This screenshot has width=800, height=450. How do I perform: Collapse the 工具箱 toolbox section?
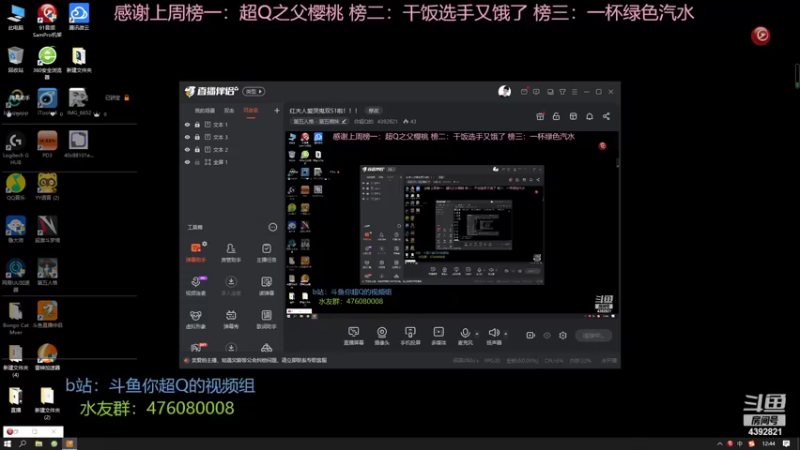click(272, 227)
